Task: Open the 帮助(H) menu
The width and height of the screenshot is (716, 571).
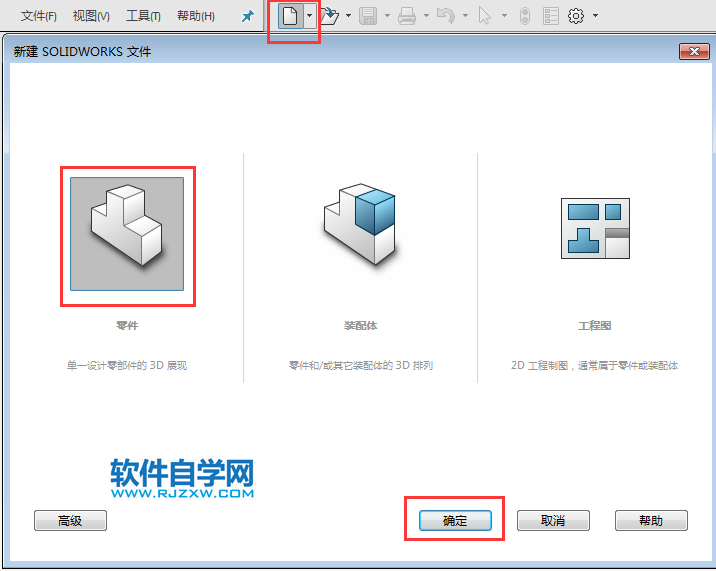Action: [195, 16]
